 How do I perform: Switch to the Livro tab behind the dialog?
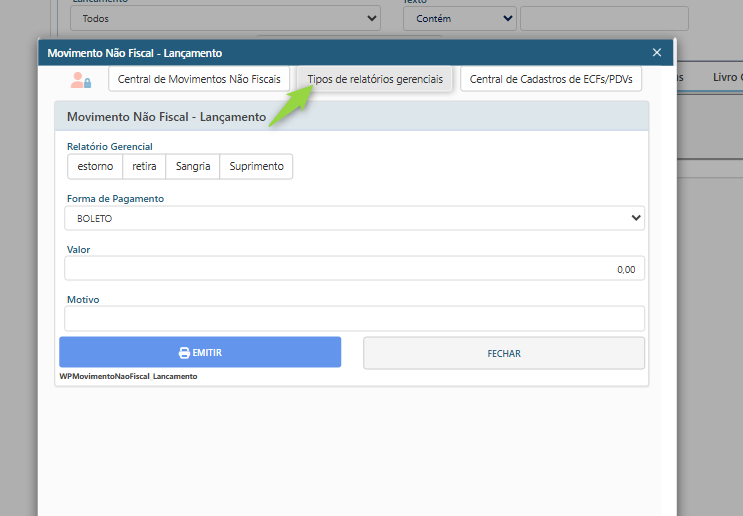click(x=725, y=77)
